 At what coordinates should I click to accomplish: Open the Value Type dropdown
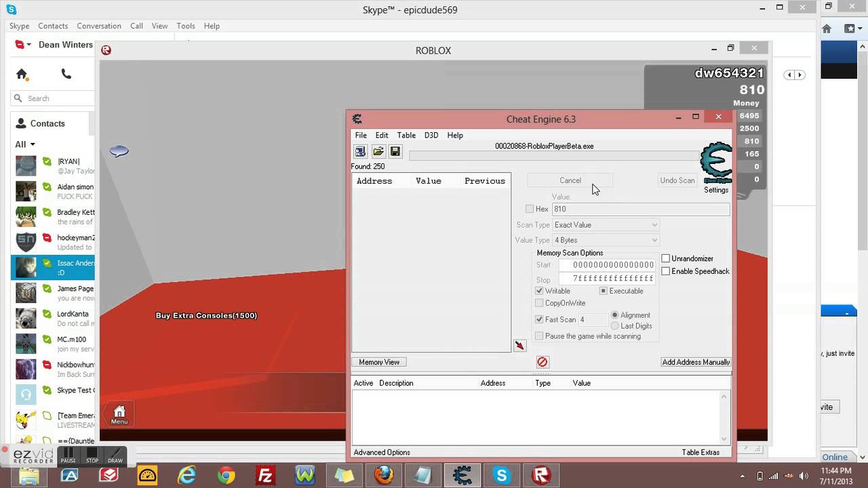pos(606,240)
